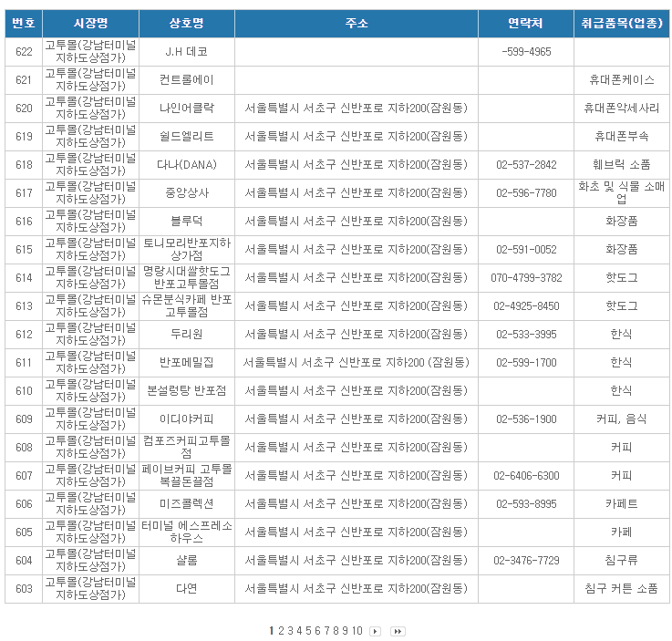Click phone number 02-596-7780

click(526, 193)
